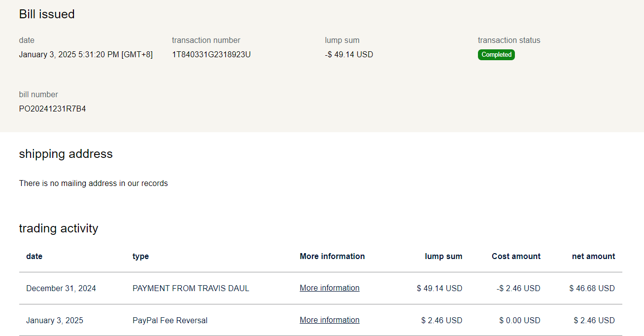Click the Cost amount column header

coord(516,257)
